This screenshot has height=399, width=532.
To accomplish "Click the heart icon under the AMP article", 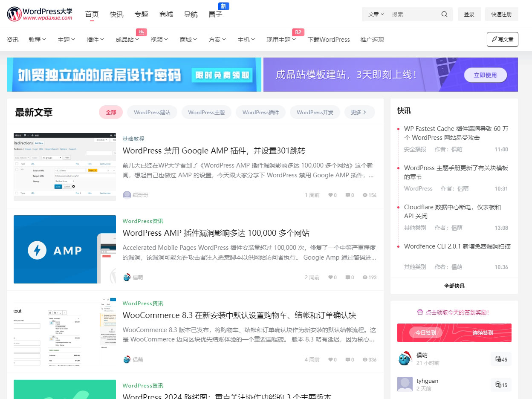I will [330, 277].
